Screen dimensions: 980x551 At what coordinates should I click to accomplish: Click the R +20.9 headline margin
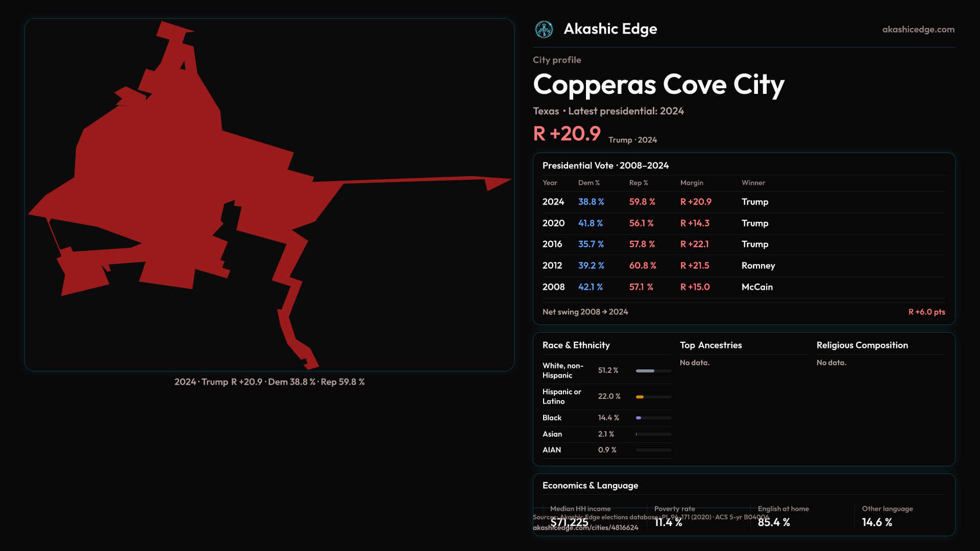567,134
